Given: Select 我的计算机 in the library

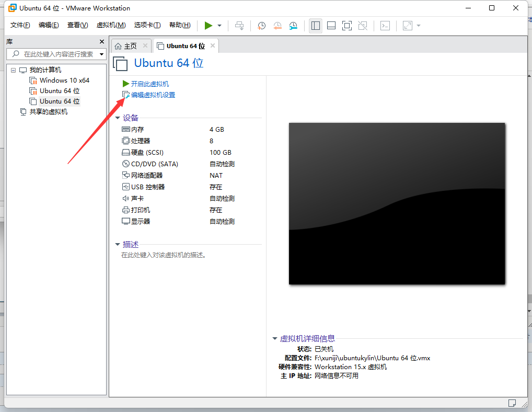Looking at the screenshot, I should (45, 70).
